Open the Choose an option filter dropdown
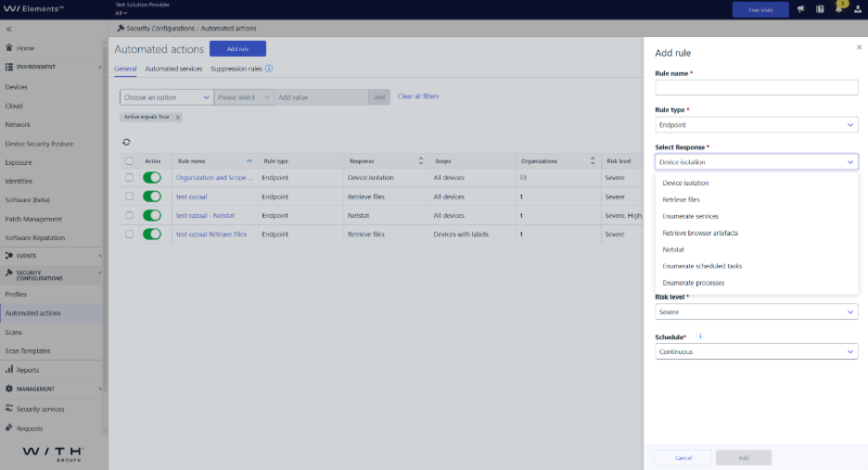Viewport: 868px width, 470px height. (166, 97)
